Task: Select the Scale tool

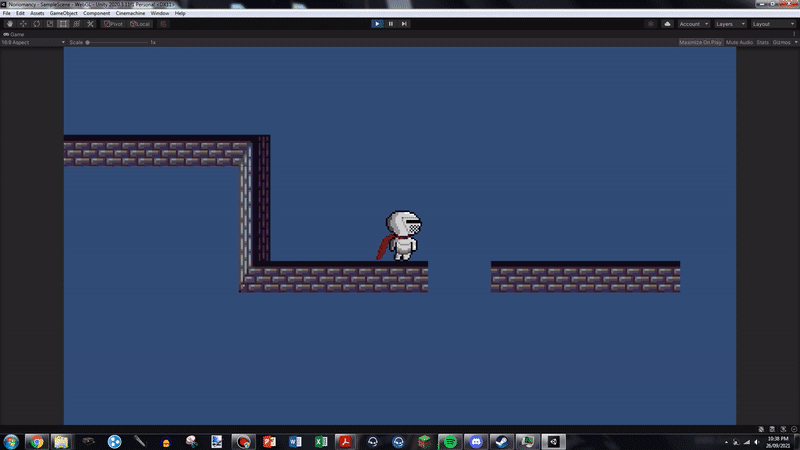Action: (x=49, y=24)
